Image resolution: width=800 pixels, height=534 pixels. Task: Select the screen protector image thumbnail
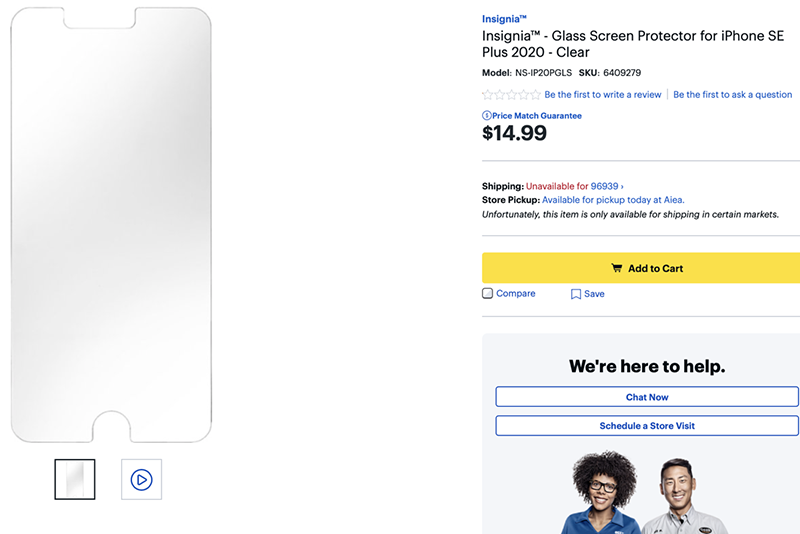click(x=75, y=480)
